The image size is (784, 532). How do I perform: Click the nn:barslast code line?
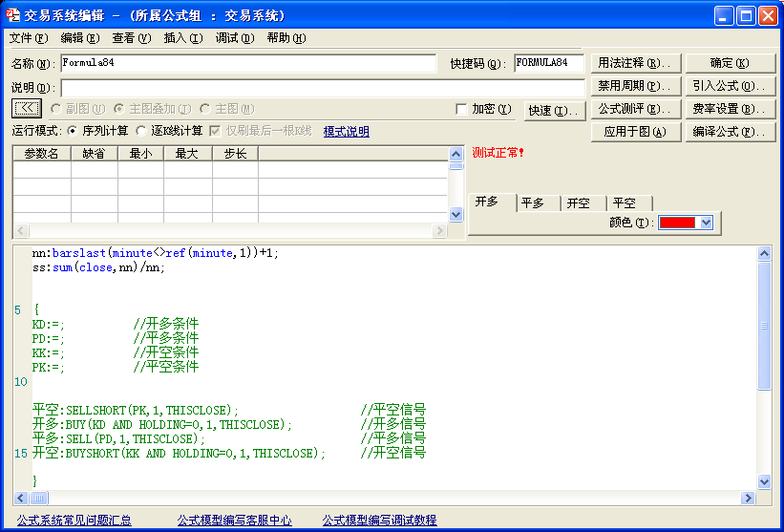pos(156,253)
